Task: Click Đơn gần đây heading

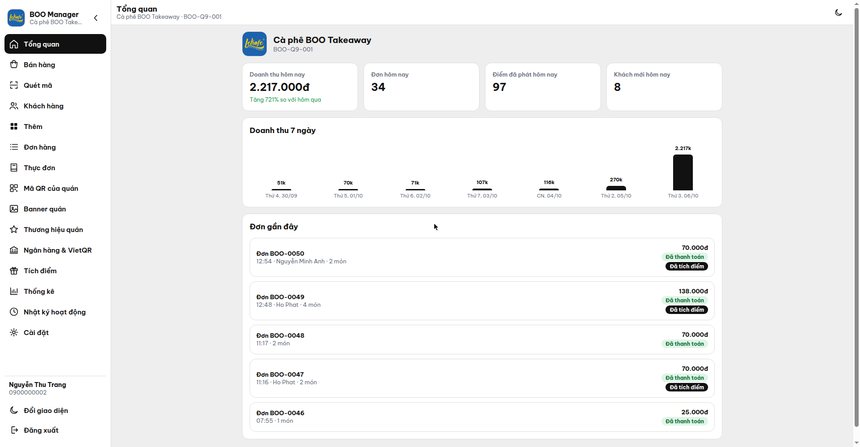Action: tap(274, 227)
